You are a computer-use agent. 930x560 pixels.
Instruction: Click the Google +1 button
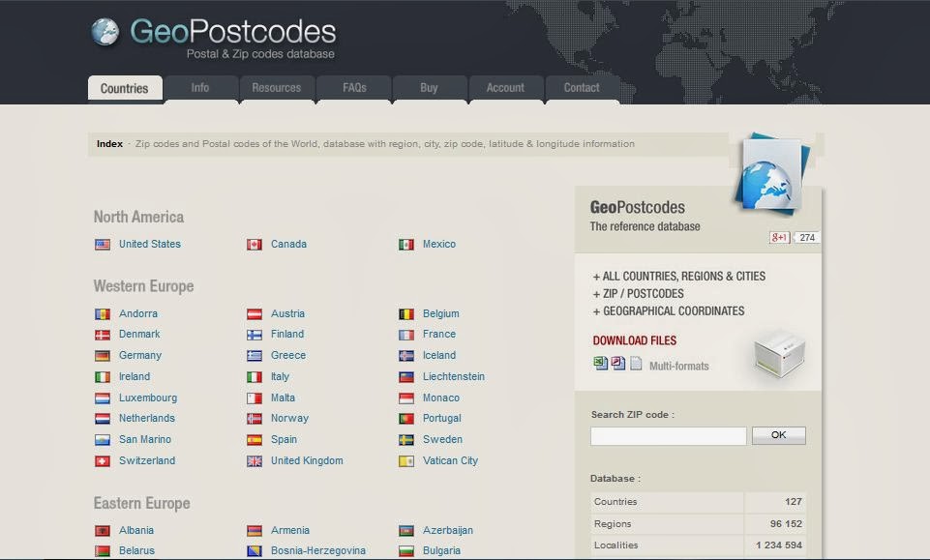point(779,238)
